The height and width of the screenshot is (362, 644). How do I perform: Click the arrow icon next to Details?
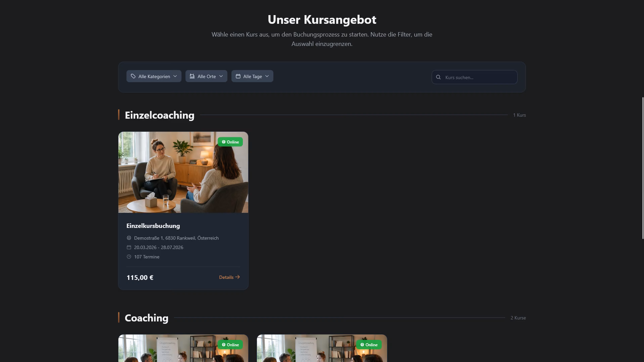click(237, 277)
